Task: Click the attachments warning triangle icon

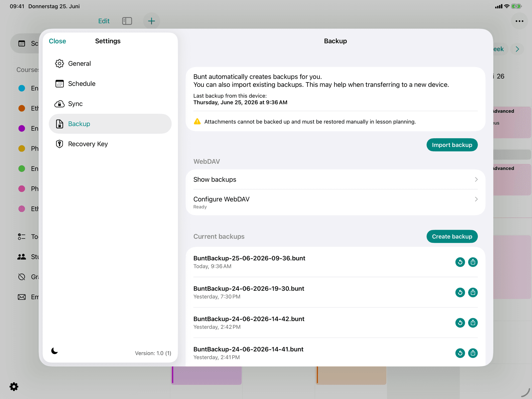Action: (197, 121)
